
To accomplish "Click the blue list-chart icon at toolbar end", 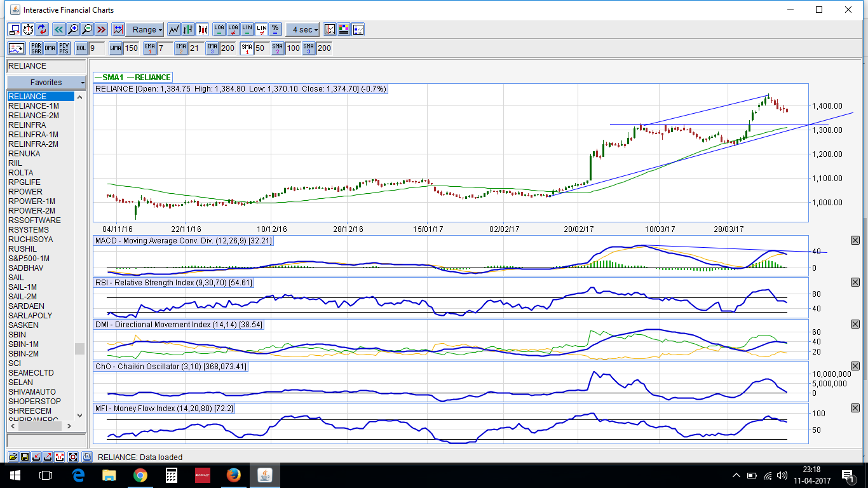I will click(x=358, y=29).
